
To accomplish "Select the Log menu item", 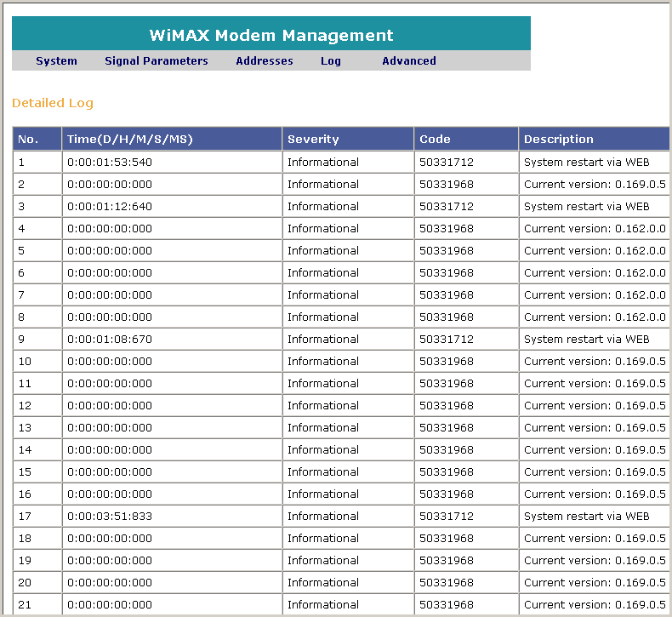I will tap(330, 61).
